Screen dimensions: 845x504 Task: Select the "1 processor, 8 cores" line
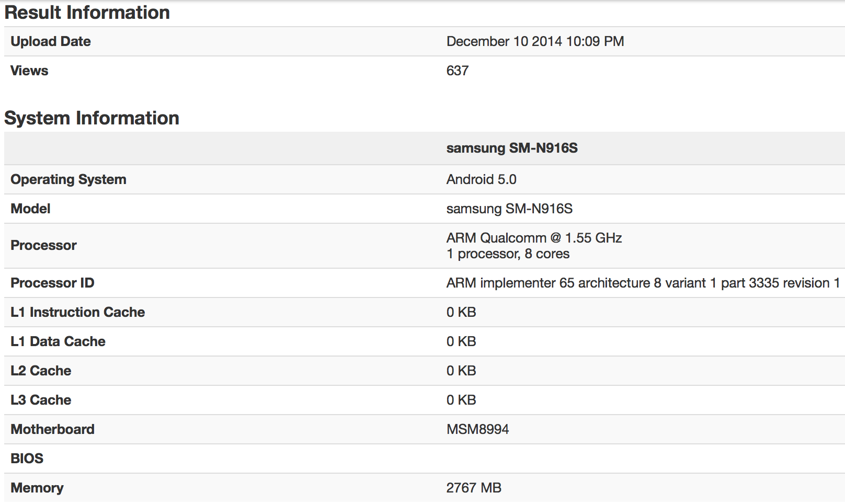[508, 254]
